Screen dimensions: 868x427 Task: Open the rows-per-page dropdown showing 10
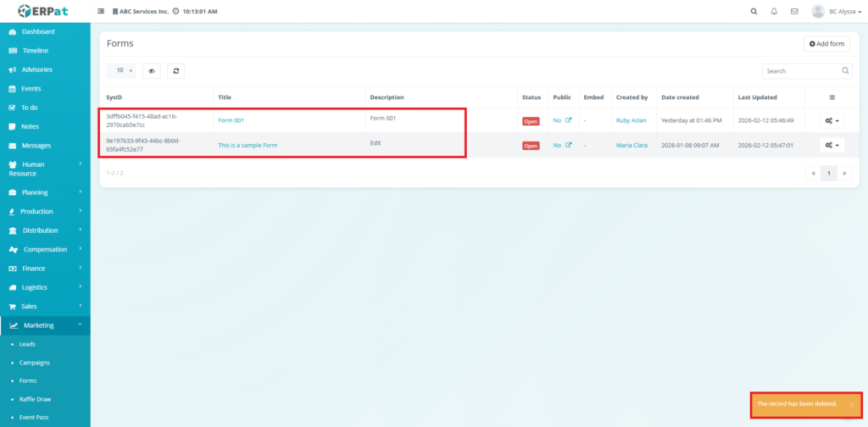tap(120, 71)
